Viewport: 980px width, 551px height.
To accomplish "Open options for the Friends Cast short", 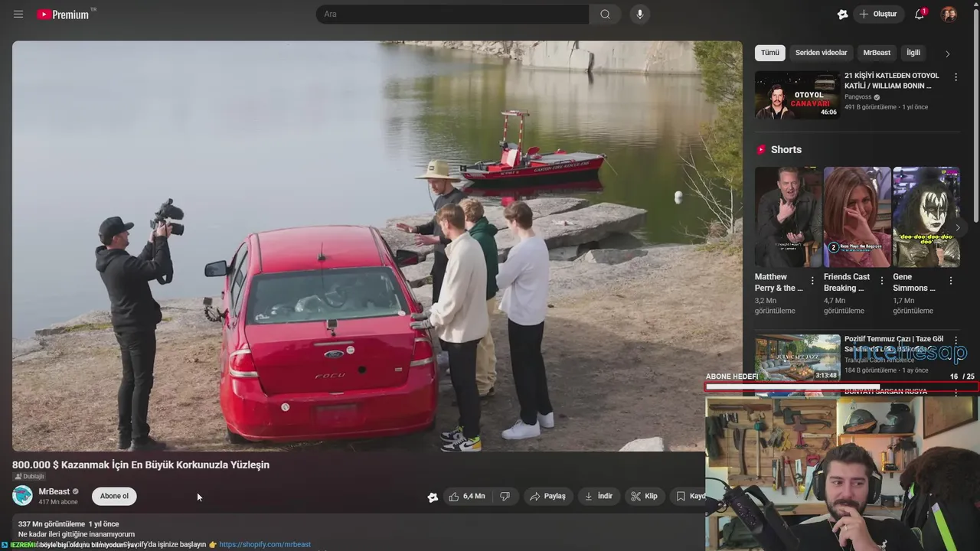I will [x=882, y=281].
